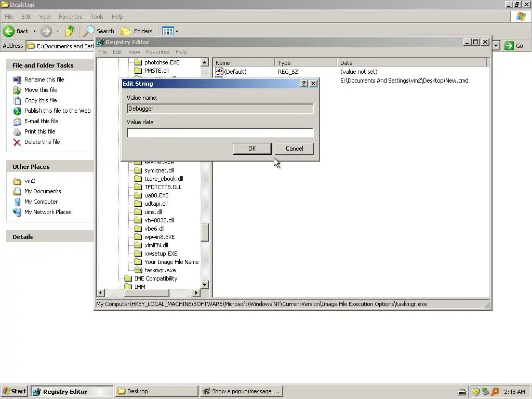The height and width of the screenshot is (399, 532).
Task: Click Publish this file to the Web
Action: pos(57,111)
